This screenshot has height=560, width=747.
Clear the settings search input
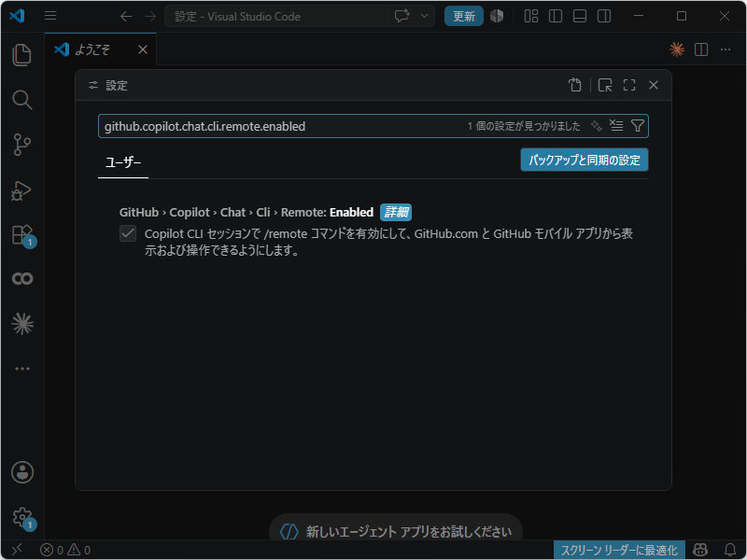click(x=616, y=126)
